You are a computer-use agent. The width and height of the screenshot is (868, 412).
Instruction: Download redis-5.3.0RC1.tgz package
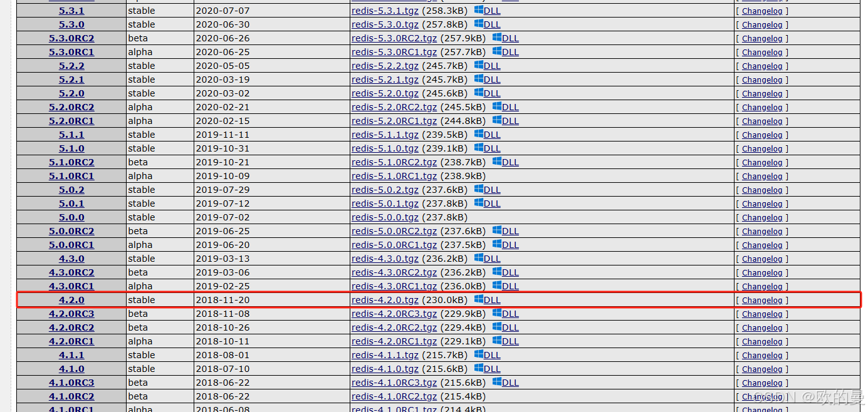tap(394, 52)
